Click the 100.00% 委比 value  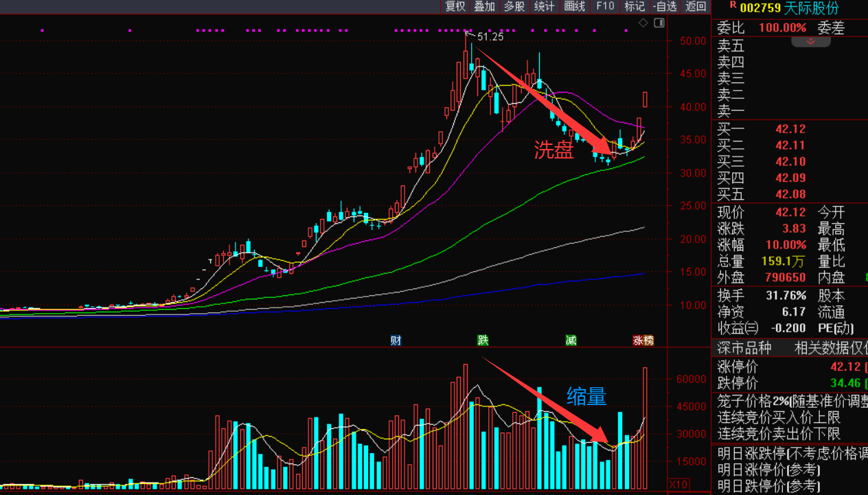[783, 28]
